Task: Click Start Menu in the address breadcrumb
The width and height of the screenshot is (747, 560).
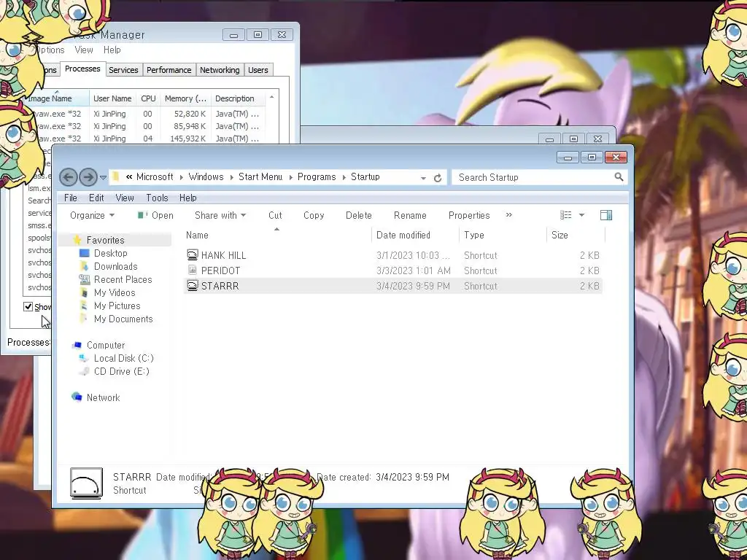Action: [x=260, y=176]
